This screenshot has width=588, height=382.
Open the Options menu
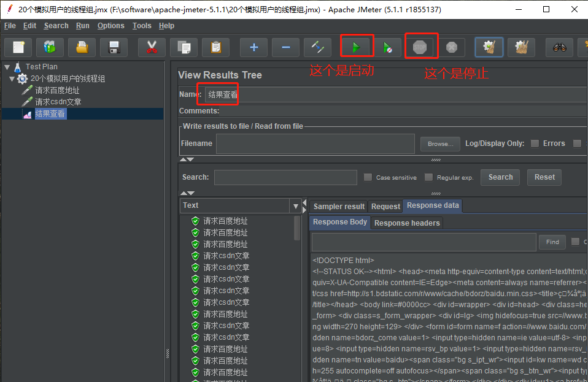tap(110, 26)
